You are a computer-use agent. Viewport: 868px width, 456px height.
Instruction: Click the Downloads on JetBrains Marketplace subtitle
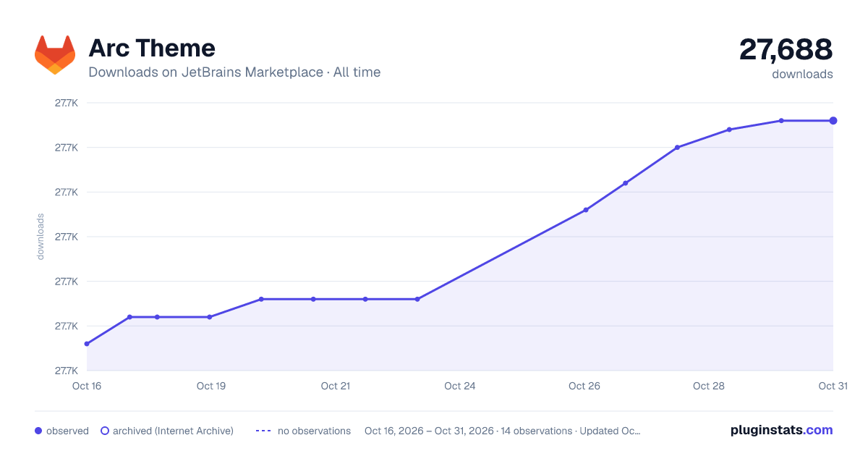[x=234, y=72]
